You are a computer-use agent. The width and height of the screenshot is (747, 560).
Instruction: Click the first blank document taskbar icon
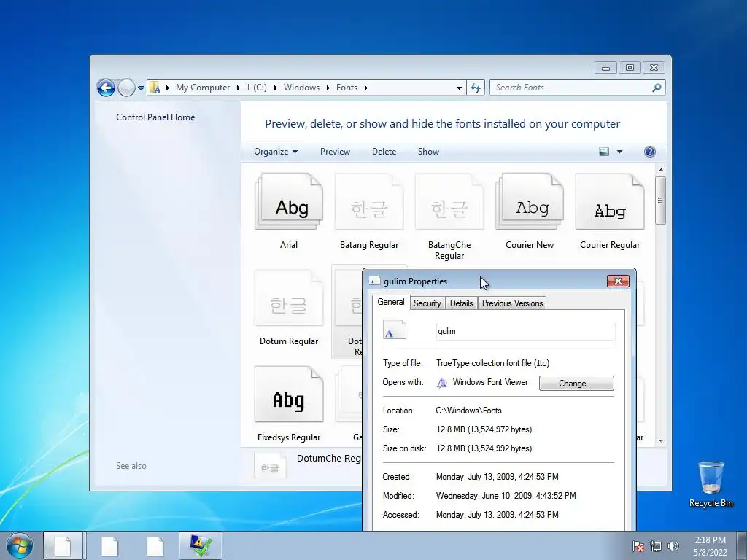63,545
